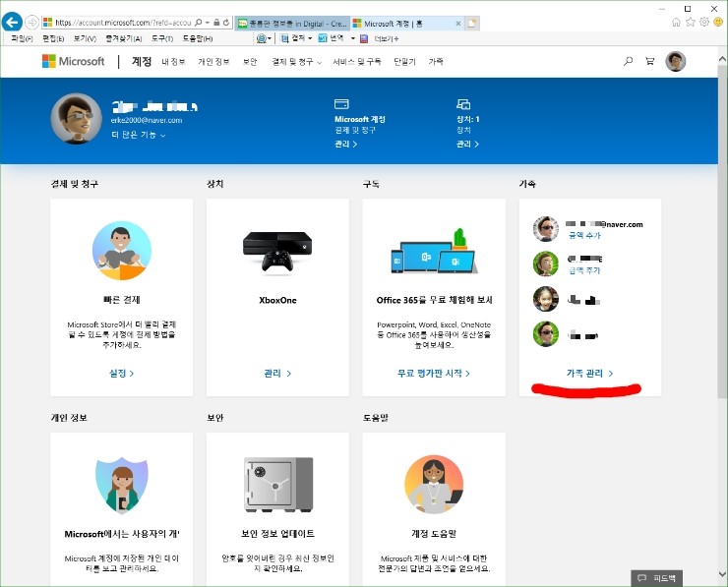Screen dimensions: 728x587
Task: Open the 번역 toolbar dropdown arrow
Action: pyautogui.click(x=353, y=38)
